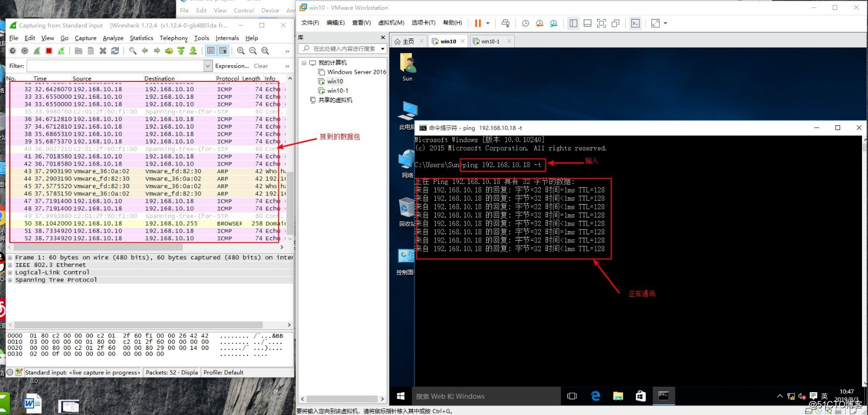Zoom in Wireshark packet text
Image resolution: width=868 pixels, height=415 pixels.
coord(241,50)
